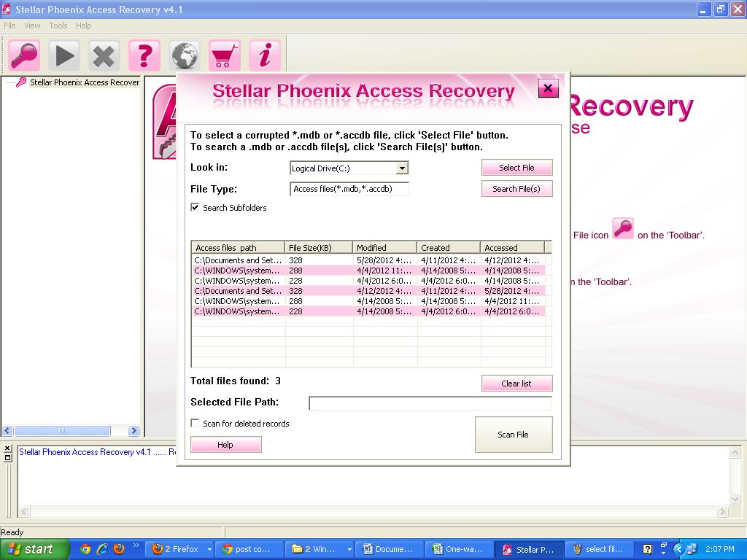Screen dimensions: 747x560
Task: Click the Select File button
Action: (517, 168)
